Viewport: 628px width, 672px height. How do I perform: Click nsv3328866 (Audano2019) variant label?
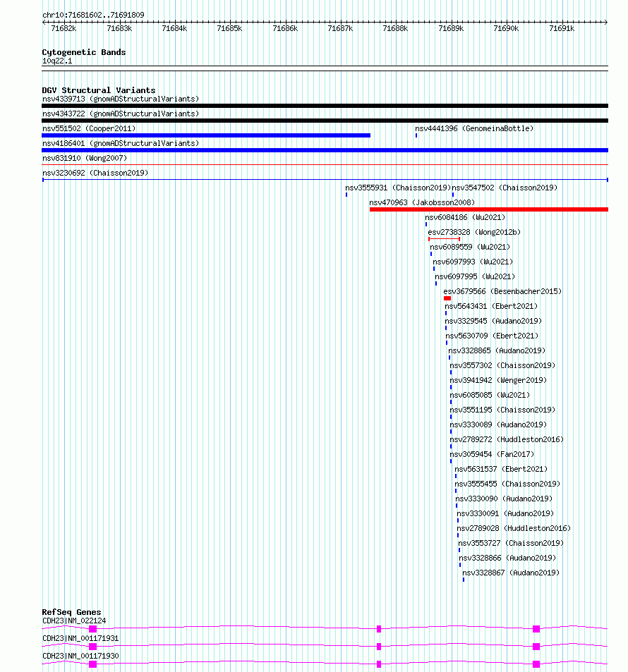pyautogui.click(x=507, y=558)
